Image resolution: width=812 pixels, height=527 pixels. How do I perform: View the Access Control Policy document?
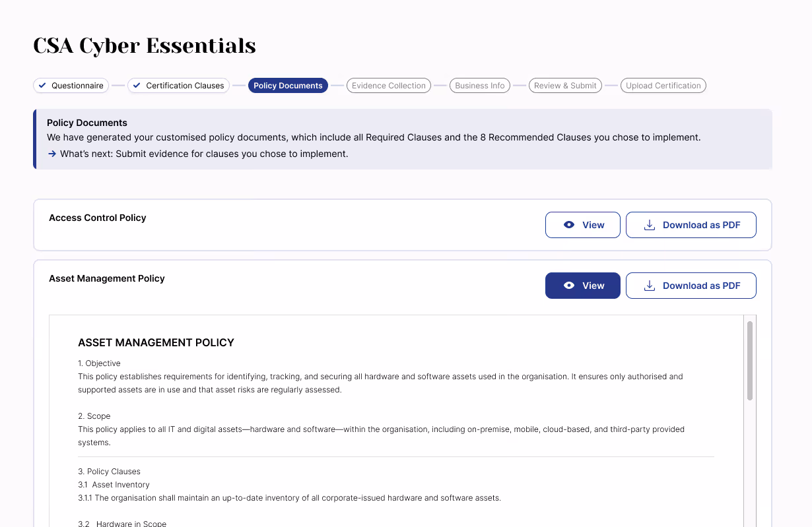coord(582,225)
